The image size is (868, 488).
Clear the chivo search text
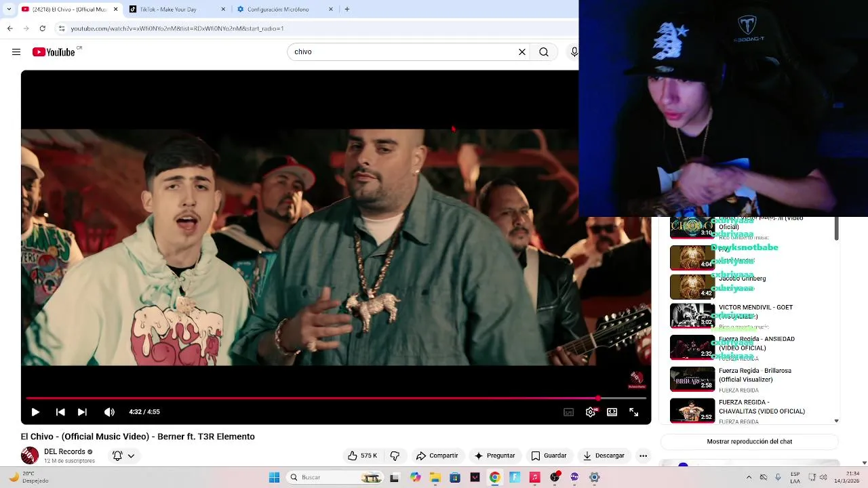tap(522, 52)
